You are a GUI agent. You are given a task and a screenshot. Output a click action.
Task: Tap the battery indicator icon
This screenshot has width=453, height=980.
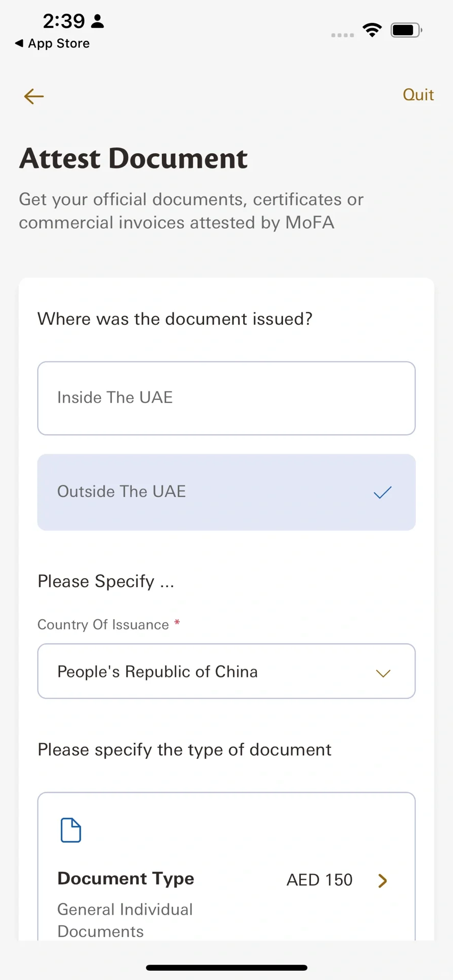[406, 30]
